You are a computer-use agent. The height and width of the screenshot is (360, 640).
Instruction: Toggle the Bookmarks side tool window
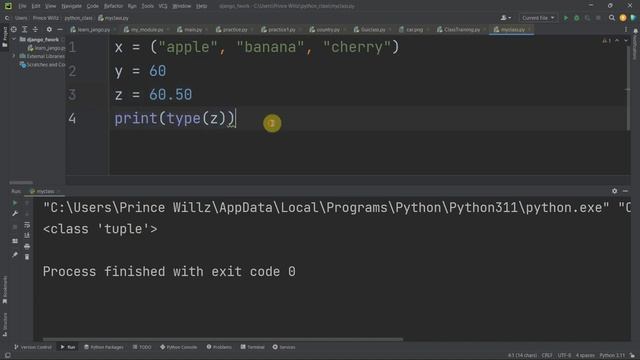click(x=5, y=290)
